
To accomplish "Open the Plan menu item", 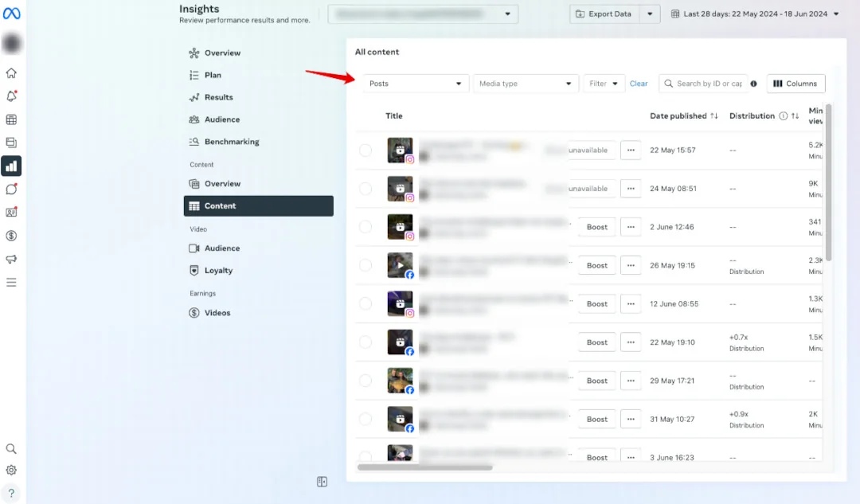I will 258,75.
